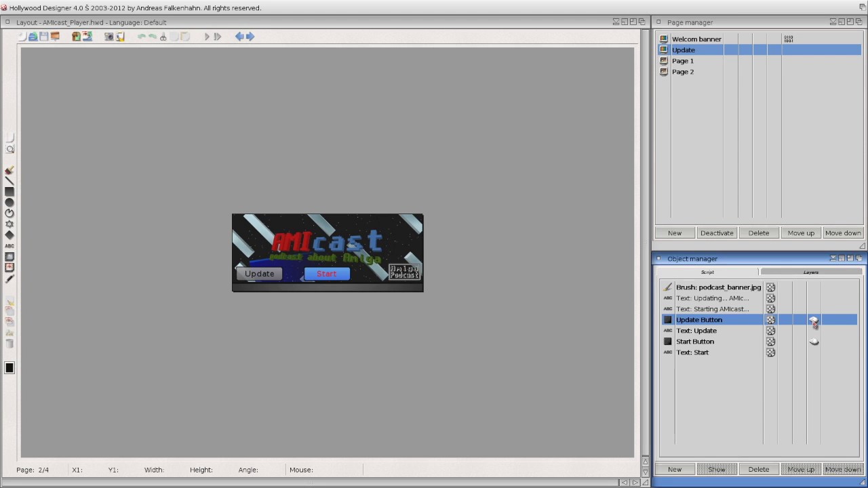The image size is (868, 488).
Task: Grab a screenshot with the camera icon
Action: point(108,37)
